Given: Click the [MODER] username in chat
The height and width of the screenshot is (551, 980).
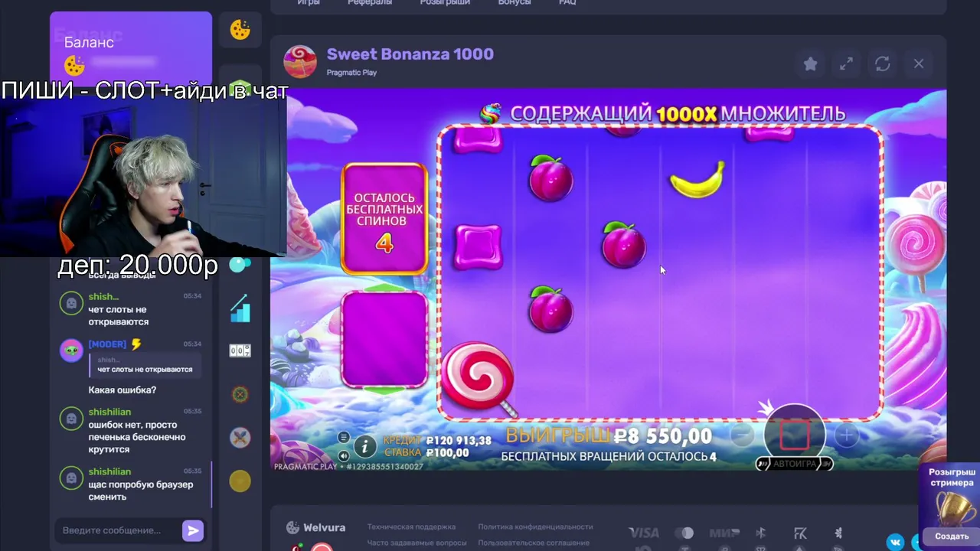Looking at the screenshot, I should 107,344.
